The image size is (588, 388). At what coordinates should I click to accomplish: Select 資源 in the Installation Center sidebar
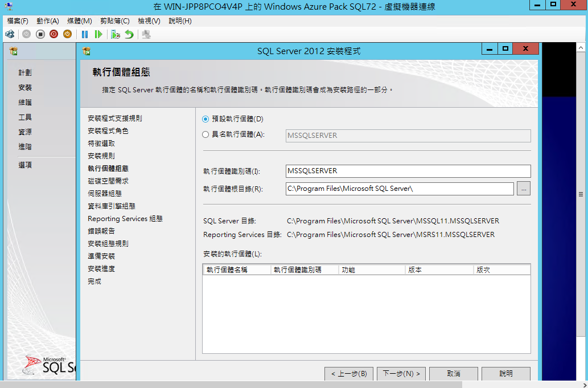pos(25,132)
